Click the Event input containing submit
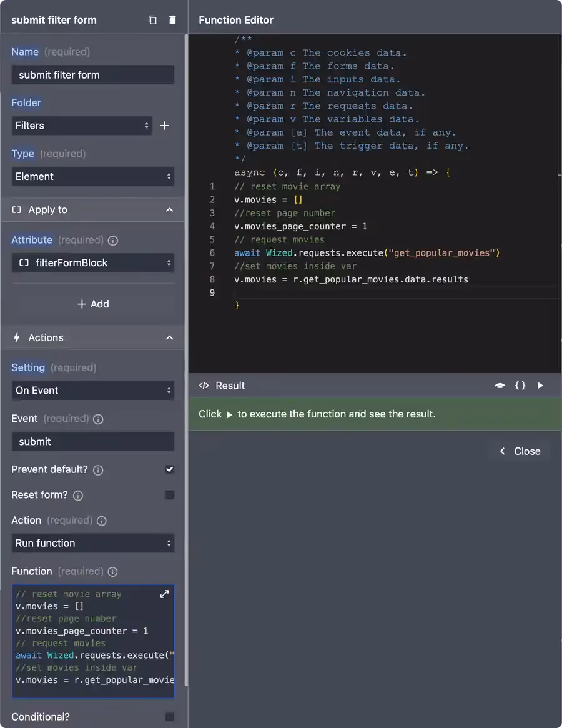This screenshot has height=728, width=562. tap(92, 442)
